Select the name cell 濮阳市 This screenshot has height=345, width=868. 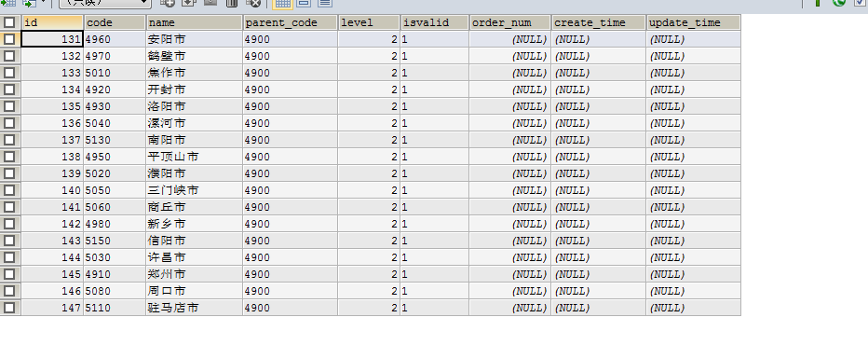tap(195, 173)
